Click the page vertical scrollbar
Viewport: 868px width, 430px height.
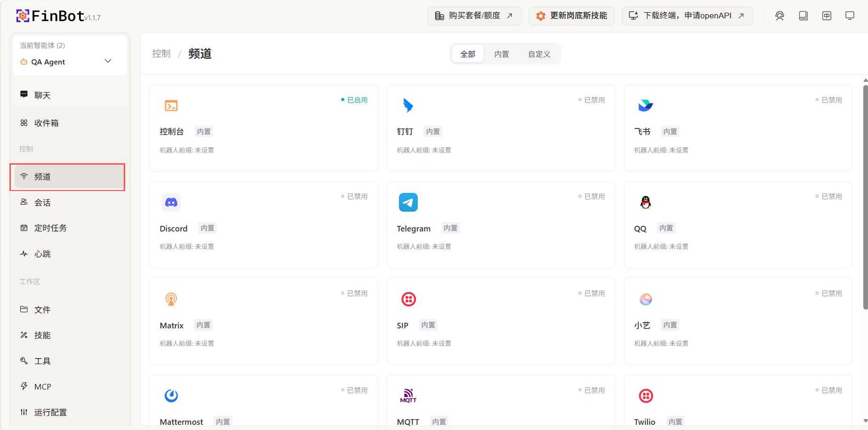click(x=865, y=197)
